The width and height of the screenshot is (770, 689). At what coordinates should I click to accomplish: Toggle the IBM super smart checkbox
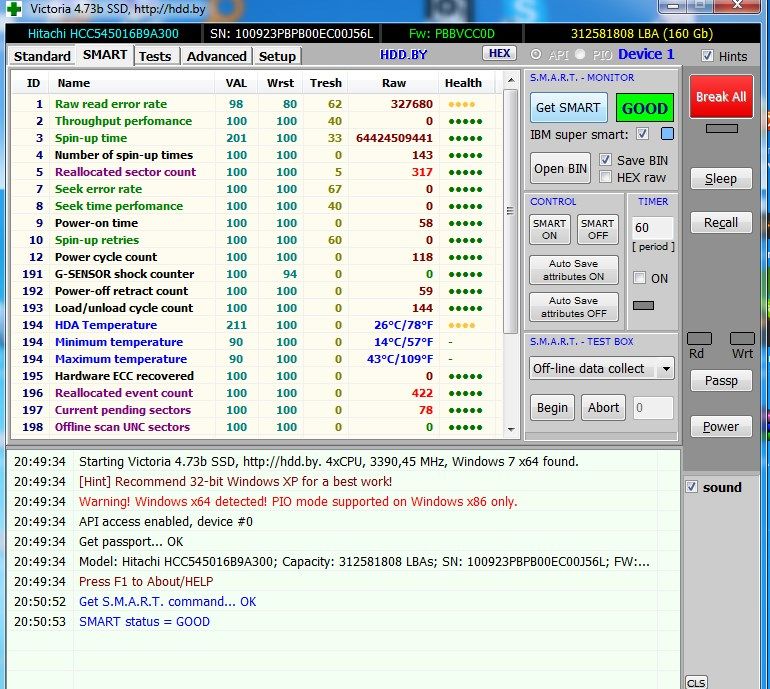click(642, 134)
